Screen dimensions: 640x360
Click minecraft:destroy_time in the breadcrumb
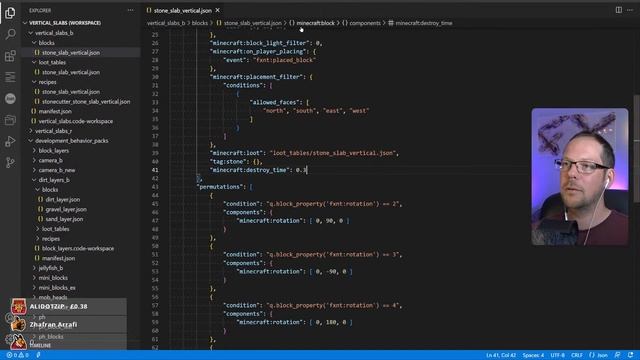[x=424, y=23]
